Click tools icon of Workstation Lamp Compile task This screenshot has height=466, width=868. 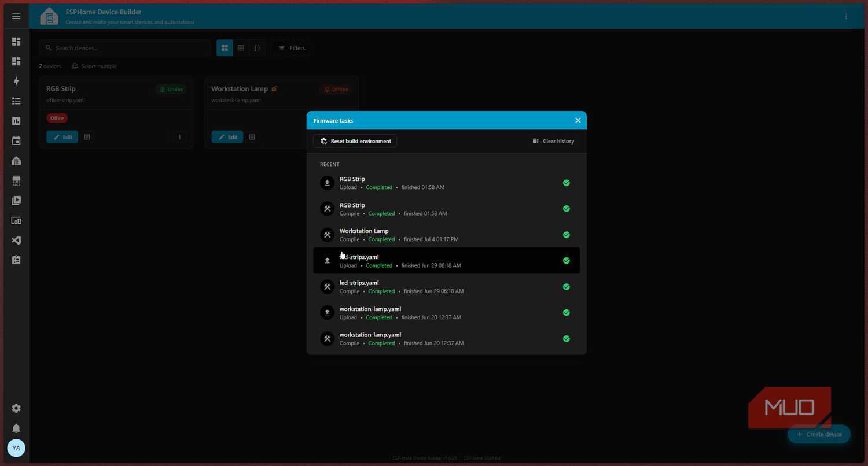point(327,235)
